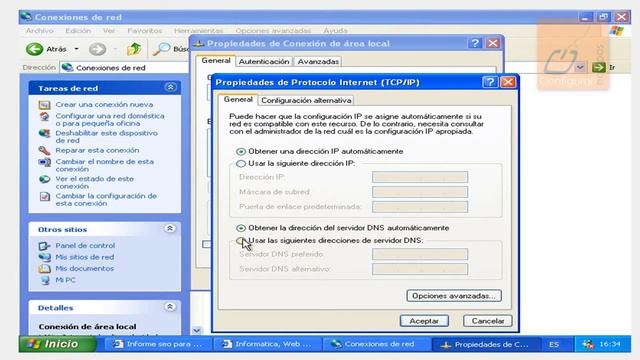640x360 pixels.
Task: Click the Forward arrow toolbar icon
Action: pyautogui.click(x=97, y=49)
